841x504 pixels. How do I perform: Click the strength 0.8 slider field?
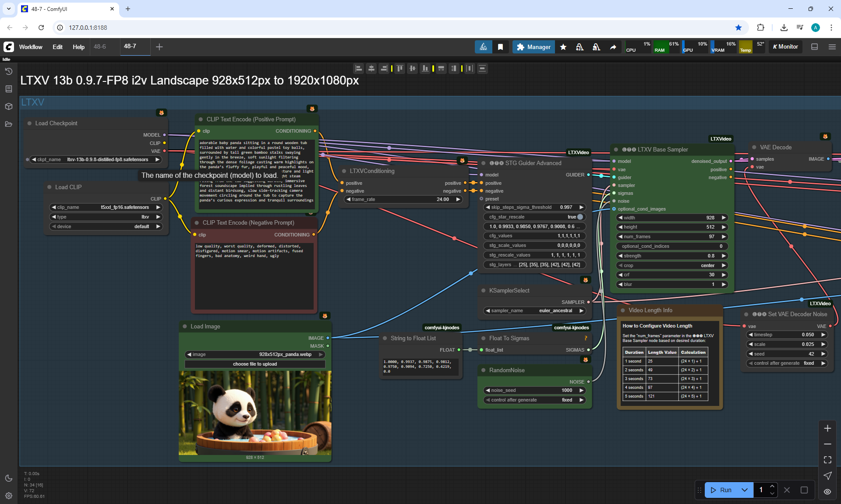pos(671,256)
